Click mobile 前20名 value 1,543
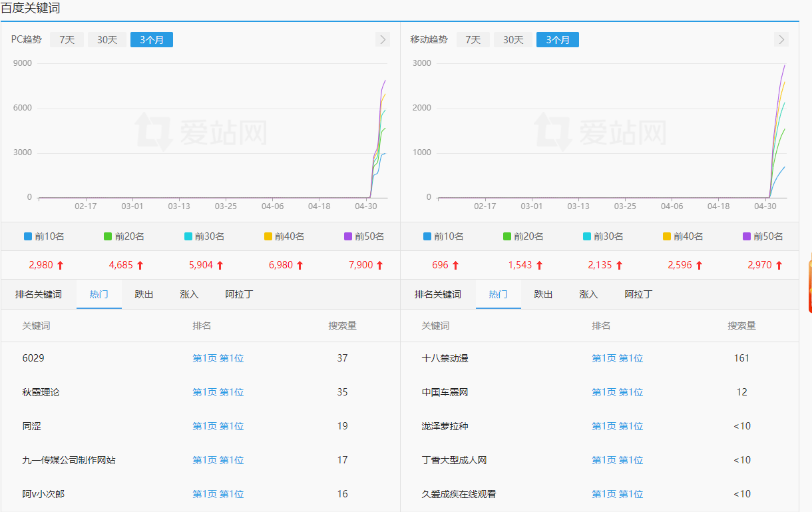Image resolution: width=812 pixels, height=512 pixels. tap(520, 265)
